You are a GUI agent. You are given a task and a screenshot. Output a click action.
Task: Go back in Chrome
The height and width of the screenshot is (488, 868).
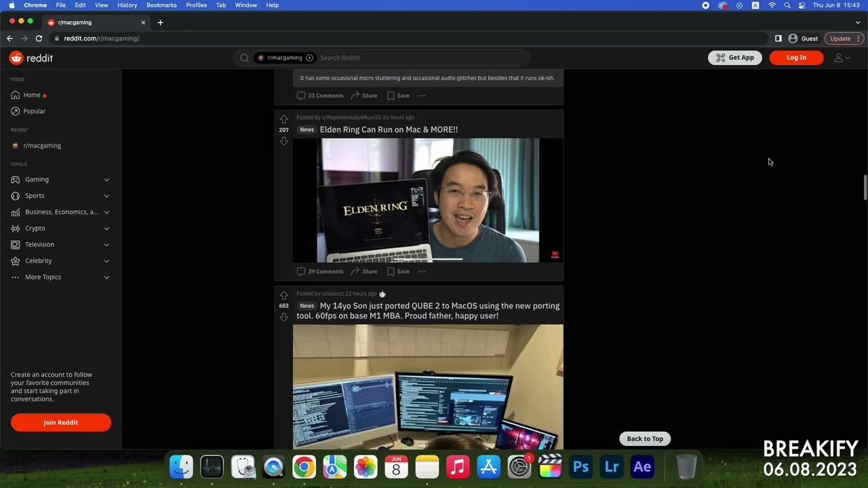[x=9, y=39]
